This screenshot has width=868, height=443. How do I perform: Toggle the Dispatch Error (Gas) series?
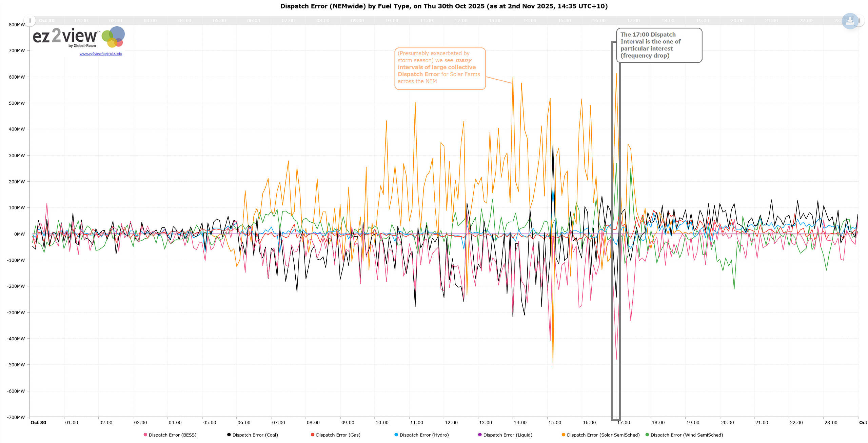click(338, 435)
